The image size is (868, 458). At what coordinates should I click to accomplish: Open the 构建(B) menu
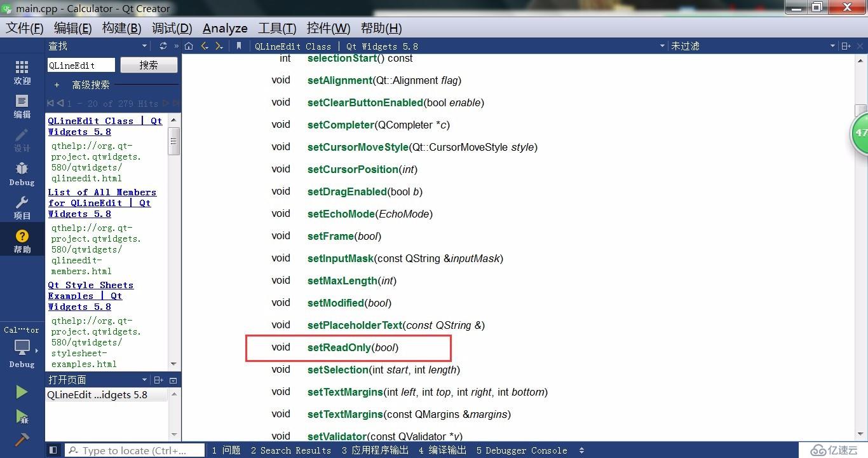click(122, 28)
